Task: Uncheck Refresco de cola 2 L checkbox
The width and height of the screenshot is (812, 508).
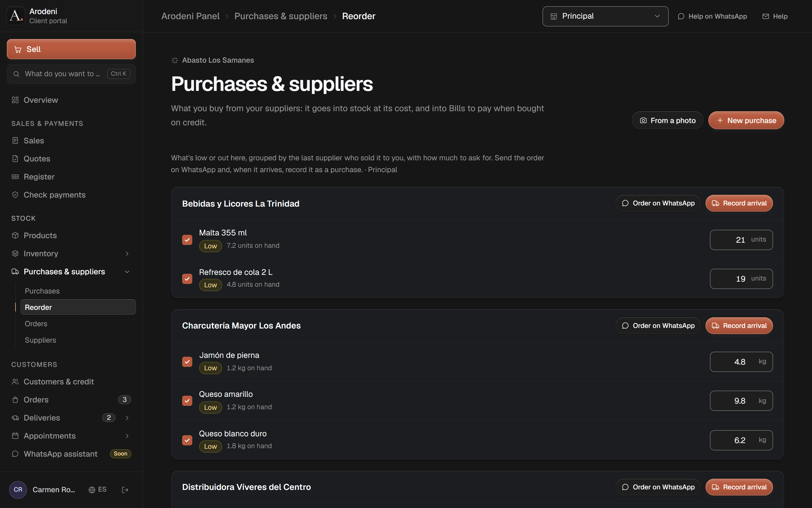Action: point(187,279)
